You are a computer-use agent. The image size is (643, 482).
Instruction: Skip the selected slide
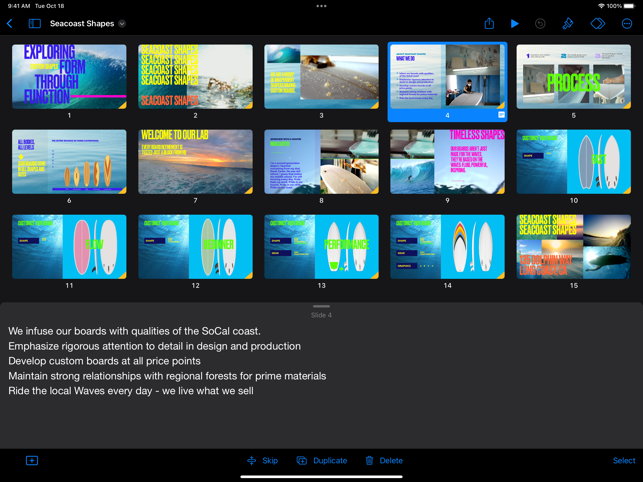[263, 461]
